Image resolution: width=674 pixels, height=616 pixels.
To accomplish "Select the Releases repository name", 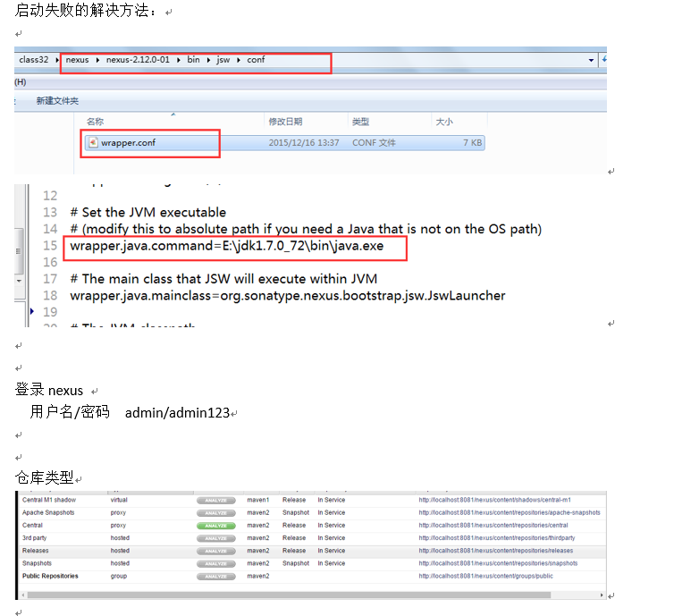I will pyautogui.click(x=35, y=551).
